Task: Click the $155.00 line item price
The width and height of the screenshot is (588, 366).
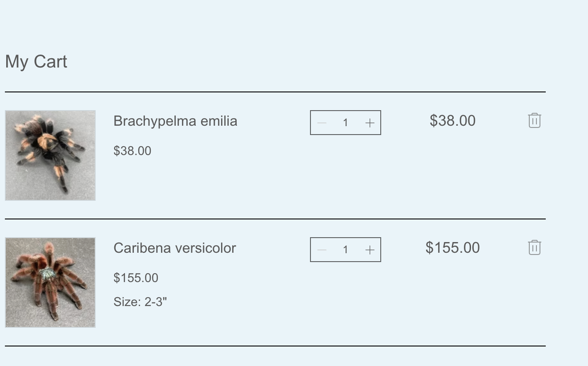Action: (x=453, y=248)
